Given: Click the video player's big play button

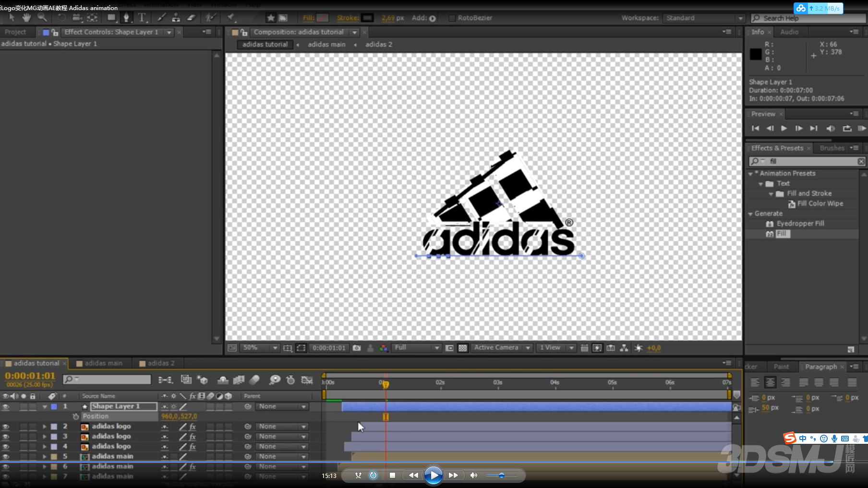Looking at the screenshot, I should 434,476.
